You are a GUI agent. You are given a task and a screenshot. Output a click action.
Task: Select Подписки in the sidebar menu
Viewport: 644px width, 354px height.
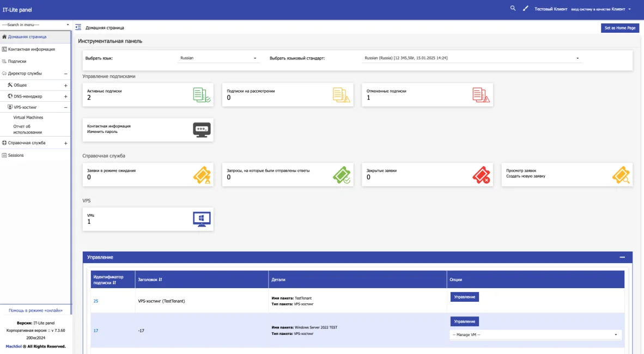[17, 61]
